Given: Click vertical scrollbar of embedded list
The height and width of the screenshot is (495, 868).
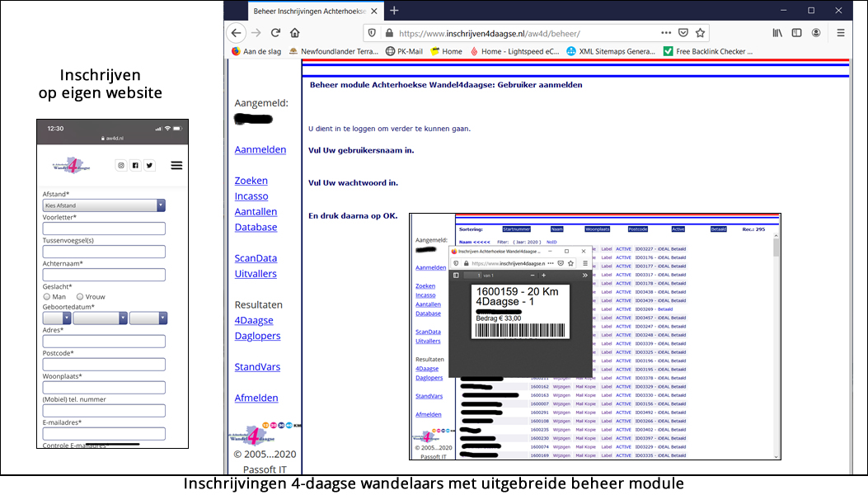Looking at the screenshot, I should tap(777, 346).
